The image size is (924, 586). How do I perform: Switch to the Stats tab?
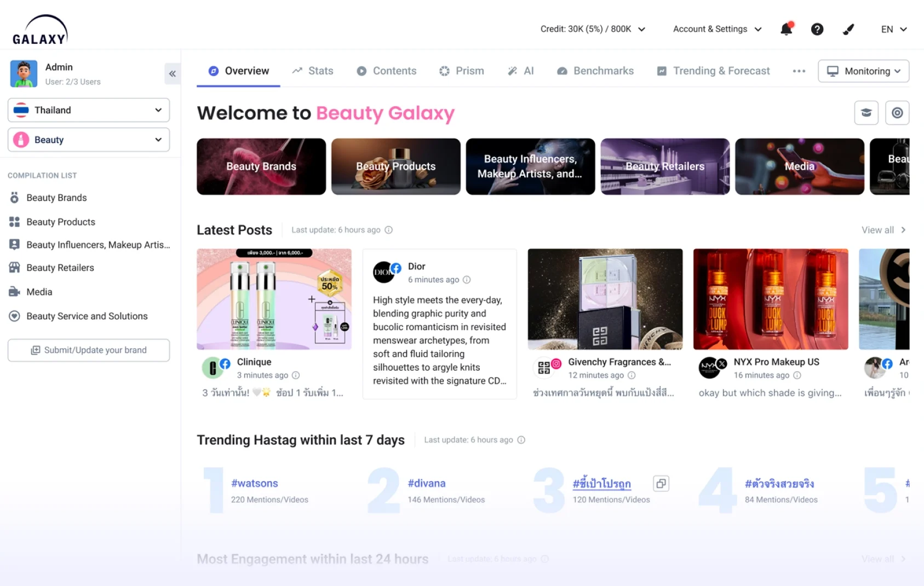pyautogui.click(x=313, y=71)
